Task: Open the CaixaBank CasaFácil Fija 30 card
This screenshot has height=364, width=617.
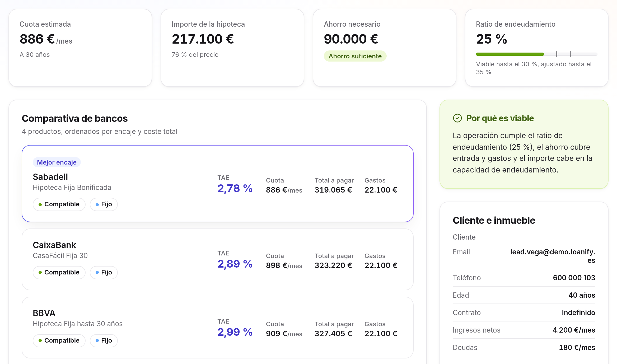Action: pos(218,259)
